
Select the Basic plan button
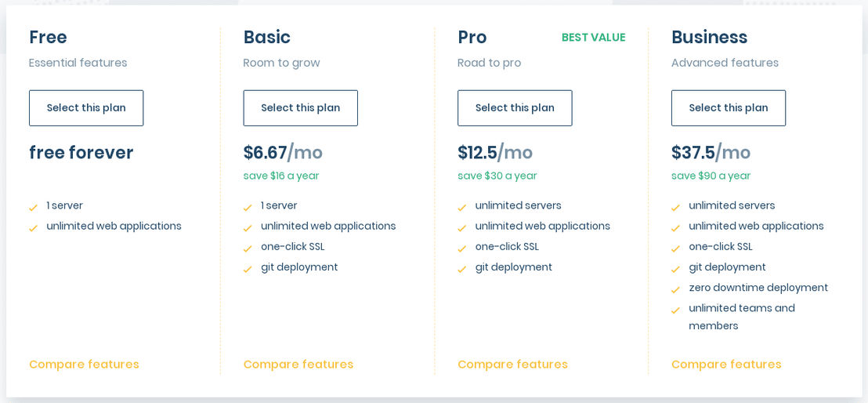point(301,108)
